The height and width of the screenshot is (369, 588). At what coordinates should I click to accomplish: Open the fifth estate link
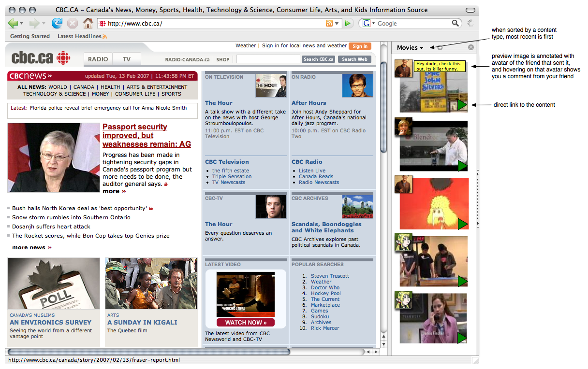coord(231,170)
